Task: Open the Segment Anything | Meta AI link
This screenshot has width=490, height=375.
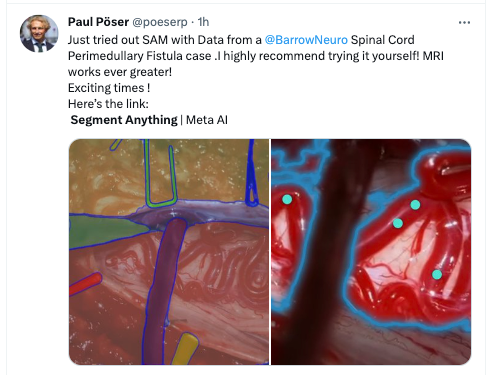Action: pyautogui.click(x=149, y=120)
